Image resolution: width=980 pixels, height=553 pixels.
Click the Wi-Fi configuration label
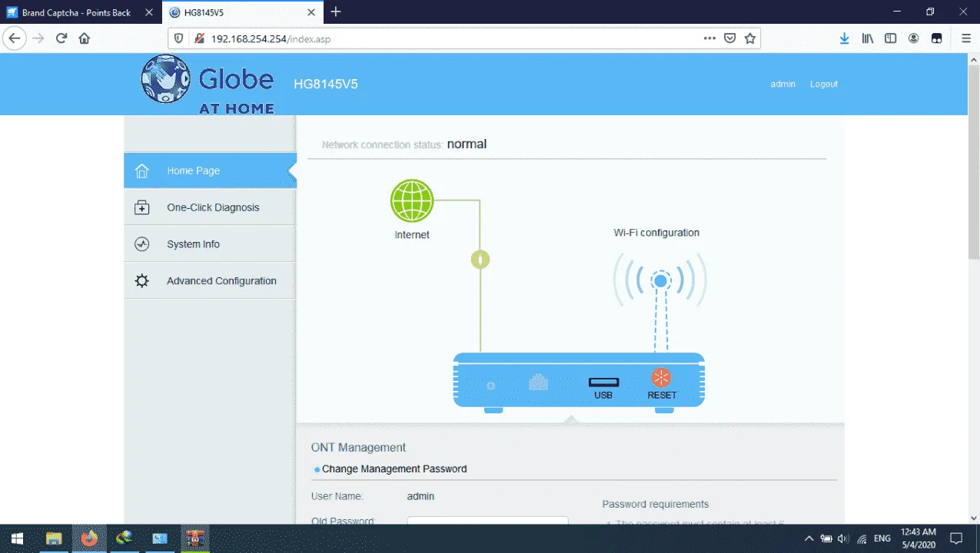pos(656,233)
